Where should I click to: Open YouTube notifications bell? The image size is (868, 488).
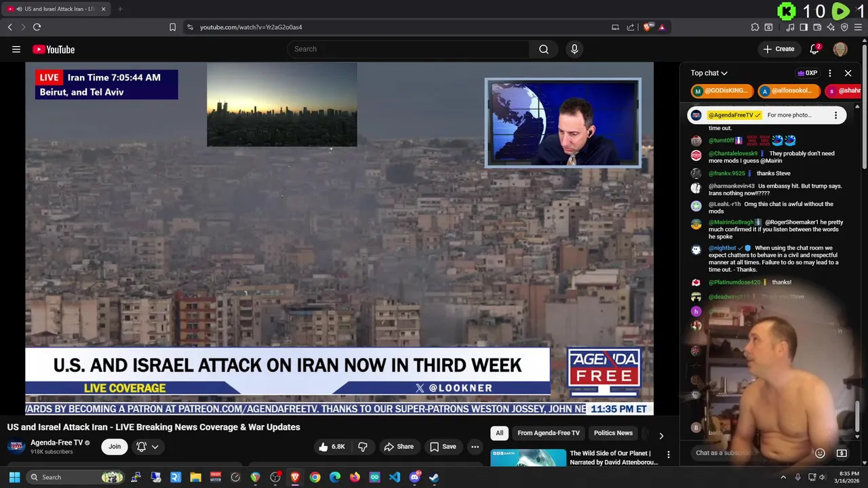coord(814,49)
